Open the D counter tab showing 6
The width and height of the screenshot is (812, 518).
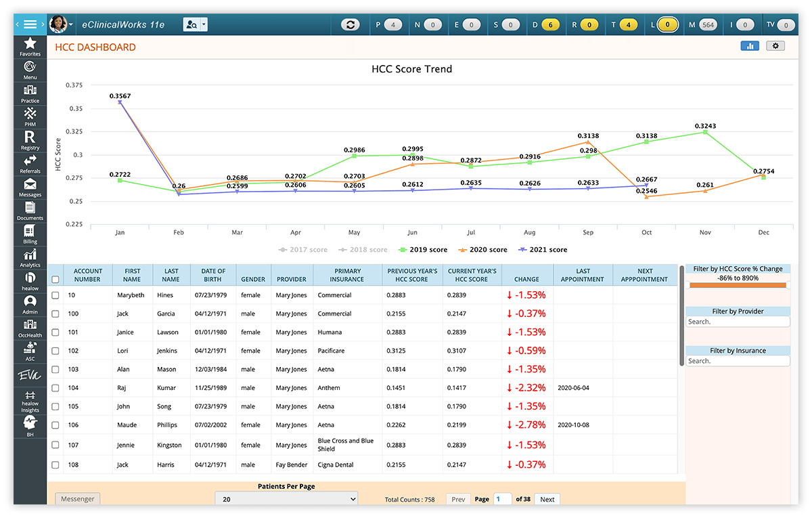pos(545,24)
